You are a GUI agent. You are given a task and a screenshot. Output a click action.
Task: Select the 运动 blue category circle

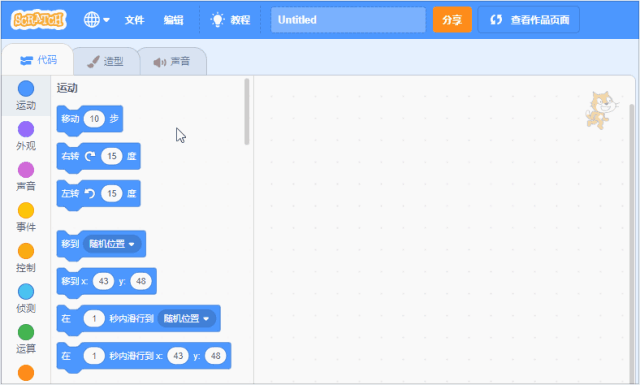26,89
